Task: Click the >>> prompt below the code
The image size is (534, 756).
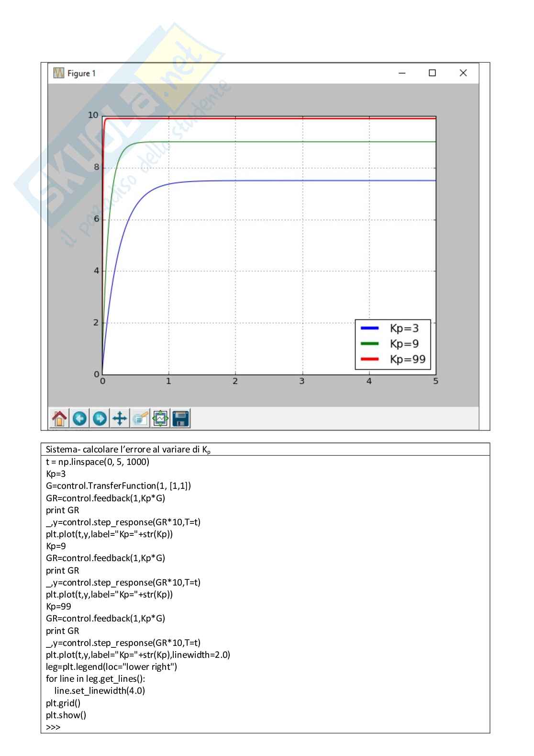Action: [x=53, y=727]
